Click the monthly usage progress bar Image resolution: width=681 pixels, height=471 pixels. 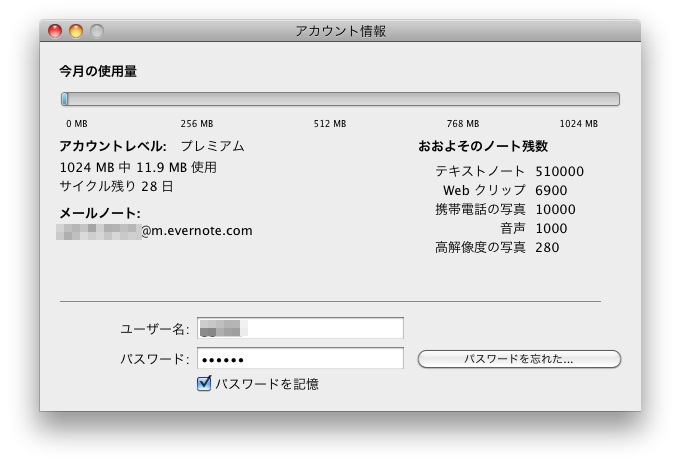tap(340, 99)
